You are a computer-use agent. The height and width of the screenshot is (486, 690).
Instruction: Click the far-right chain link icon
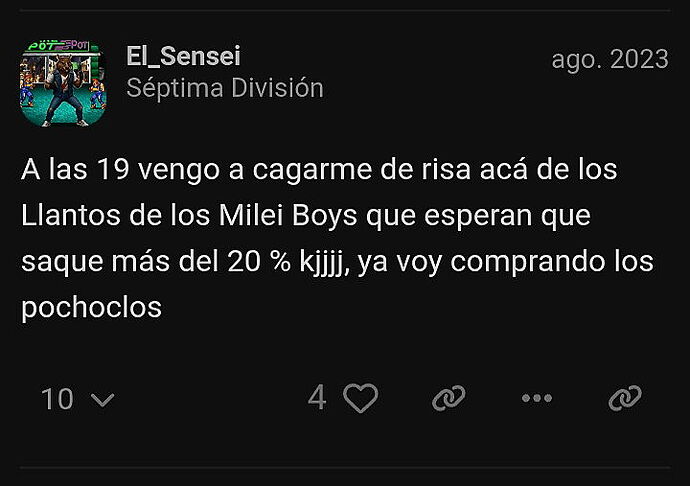624,398
